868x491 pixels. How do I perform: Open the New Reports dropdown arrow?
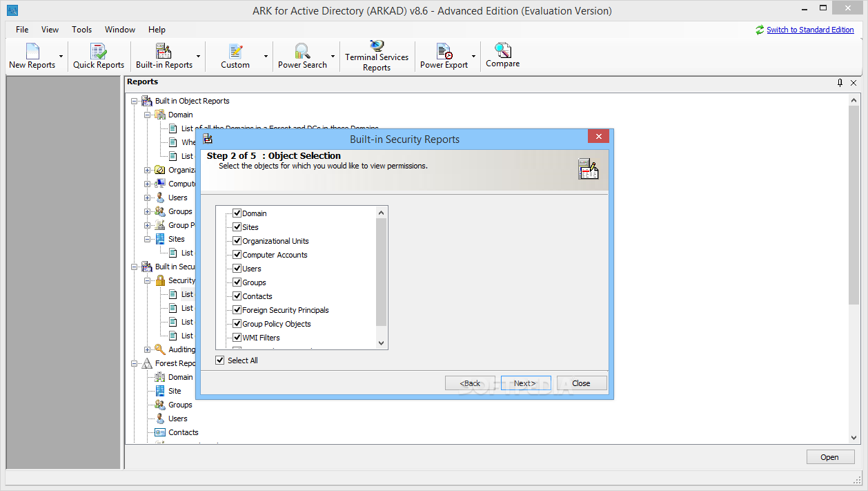point(61,56)
